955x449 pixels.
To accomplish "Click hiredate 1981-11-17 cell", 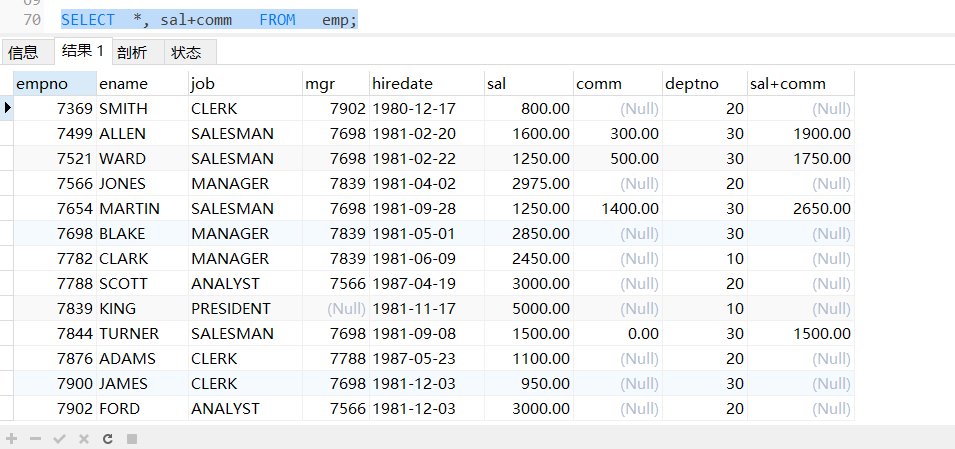I will coord(427,308).
